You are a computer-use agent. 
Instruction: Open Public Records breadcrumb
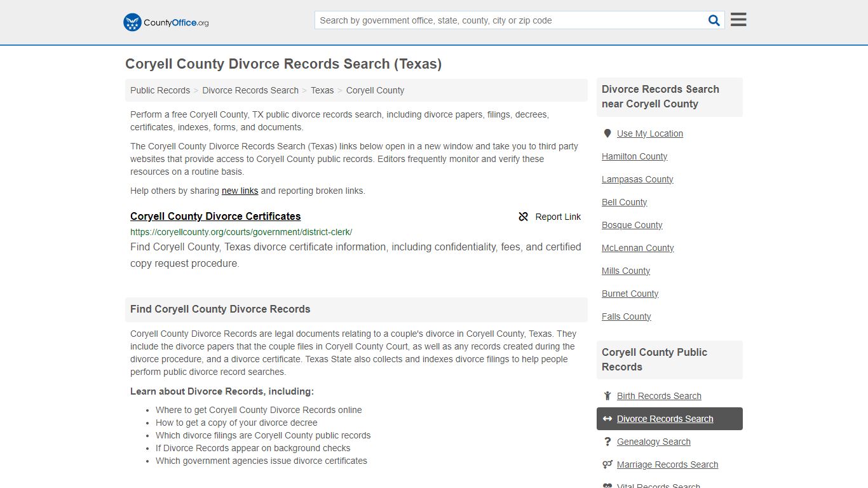point(160,90)
